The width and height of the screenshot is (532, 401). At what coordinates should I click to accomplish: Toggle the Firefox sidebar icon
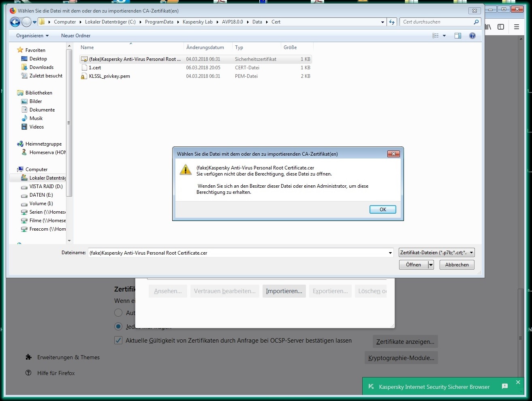pos(501,27)
